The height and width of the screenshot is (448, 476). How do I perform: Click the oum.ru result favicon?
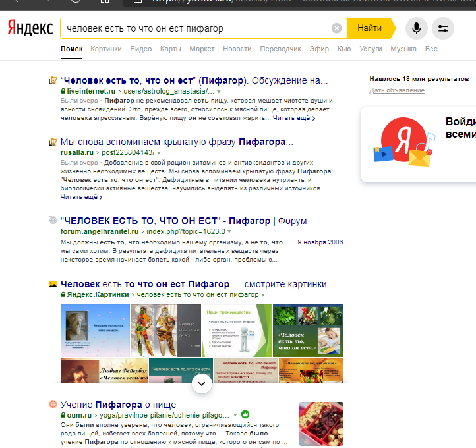click(x=53, y=404)
